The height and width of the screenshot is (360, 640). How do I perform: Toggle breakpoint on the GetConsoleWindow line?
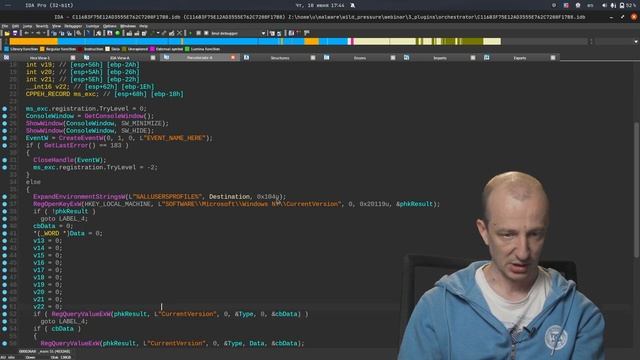click(4, 116)
